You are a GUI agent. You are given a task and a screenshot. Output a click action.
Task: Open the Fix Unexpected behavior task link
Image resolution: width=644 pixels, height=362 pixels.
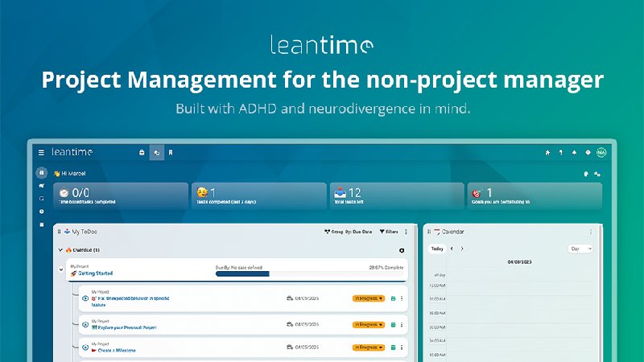point(130,301)
